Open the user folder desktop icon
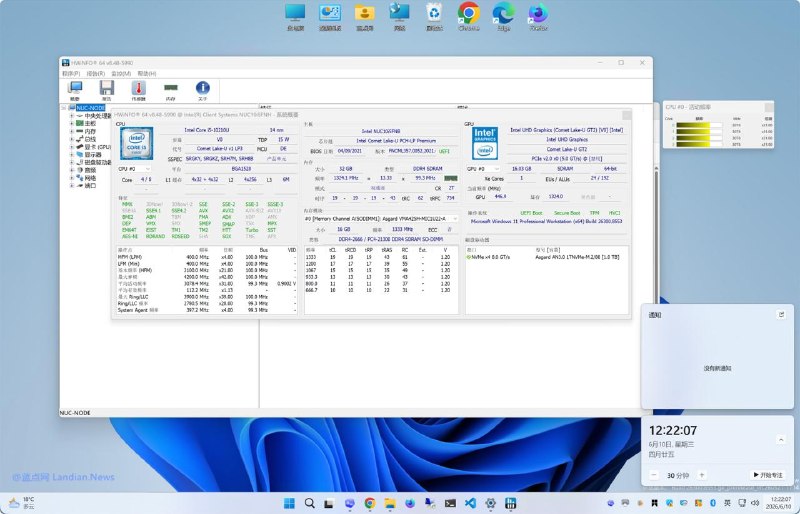The height and width of the screenshot is (514, 800). (x=364, y=17)
